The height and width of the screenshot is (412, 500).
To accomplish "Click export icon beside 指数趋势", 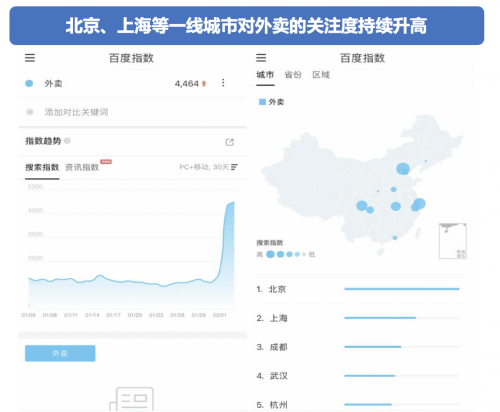I will (230, 142).
